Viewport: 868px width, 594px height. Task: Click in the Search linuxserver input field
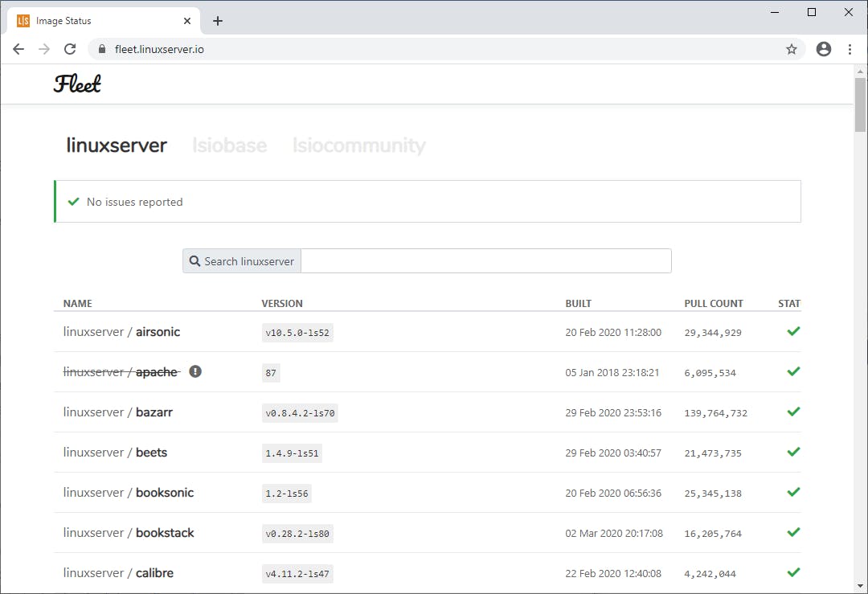pyautogui.click(x=486, y=260)
